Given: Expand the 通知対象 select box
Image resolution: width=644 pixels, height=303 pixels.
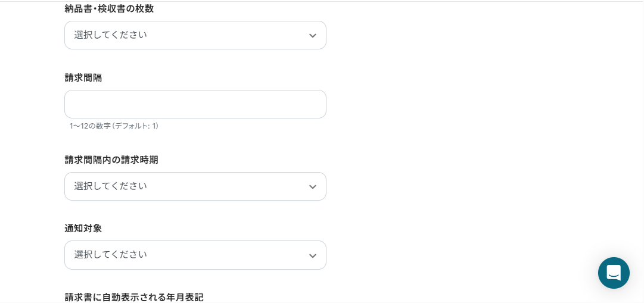Looking at the screenshot, I should (x=195, y=255).
